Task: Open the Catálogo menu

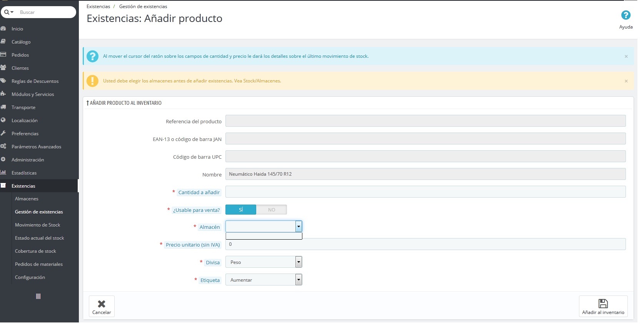Action: tap(21, 42)
